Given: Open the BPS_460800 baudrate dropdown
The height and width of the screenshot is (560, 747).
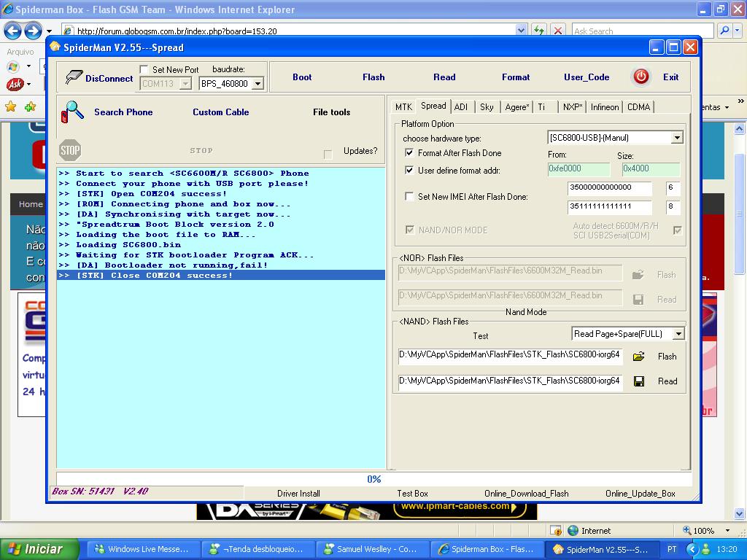Looking at the screenshot, I should tap(258, 84).
